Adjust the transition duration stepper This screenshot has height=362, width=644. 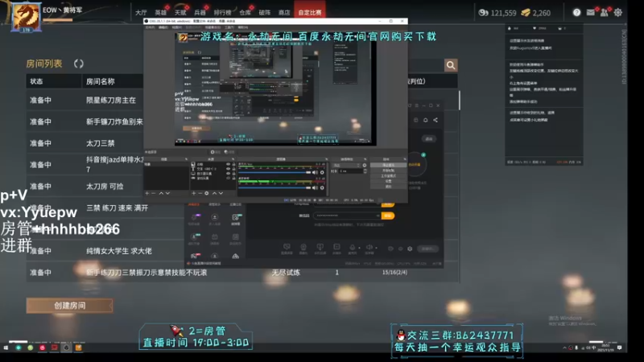(365, 171)
